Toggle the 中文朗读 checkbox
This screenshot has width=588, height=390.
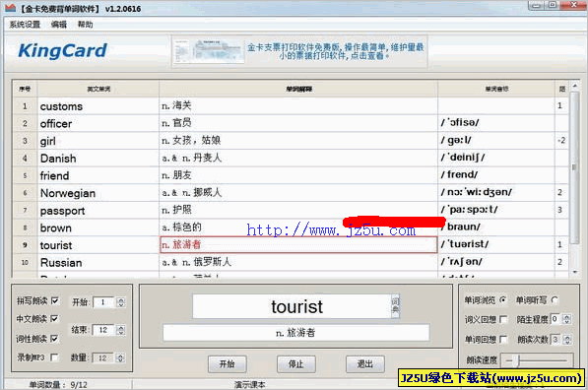[55, 319]
